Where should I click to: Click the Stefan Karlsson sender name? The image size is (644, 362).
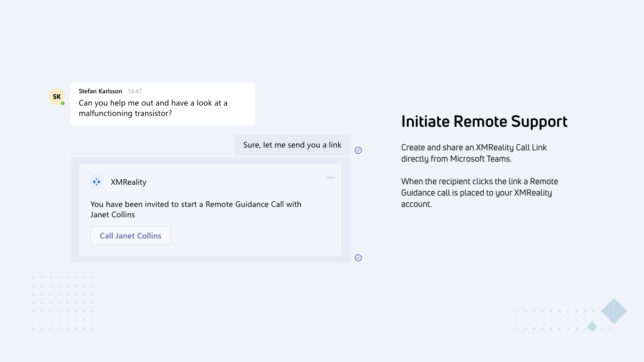click(x=100, y=91)
